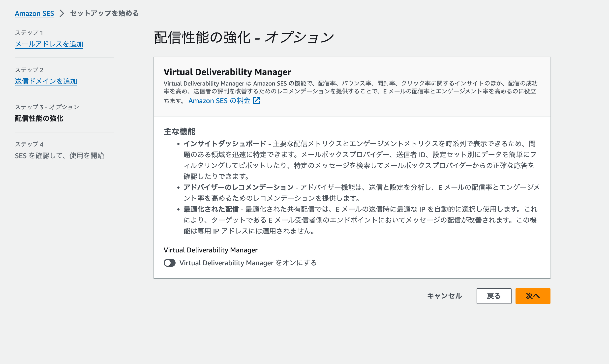
Task: Click the キャンセル button
Action: tap(445, 296)
